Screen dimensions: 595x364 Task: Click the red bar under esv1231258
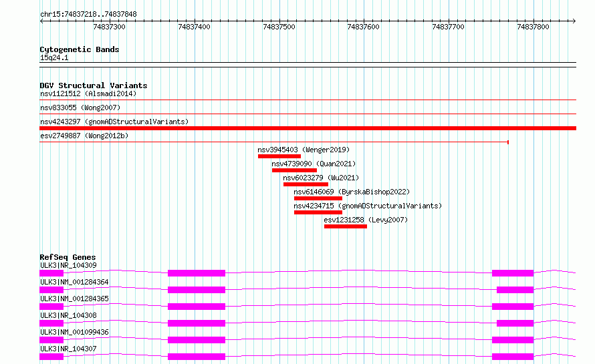pyautogui.click(x=346, y=226)
